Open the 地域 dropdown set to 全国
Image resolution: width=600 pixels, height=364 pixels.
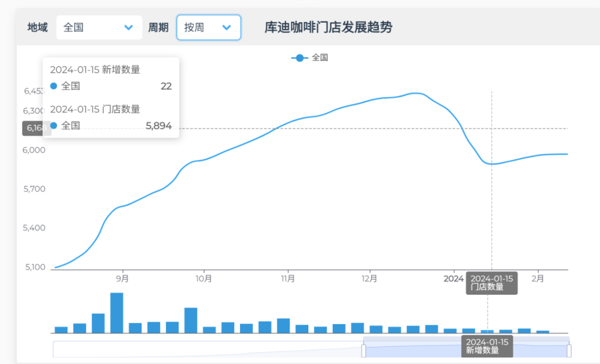click(x=99, y=27)
